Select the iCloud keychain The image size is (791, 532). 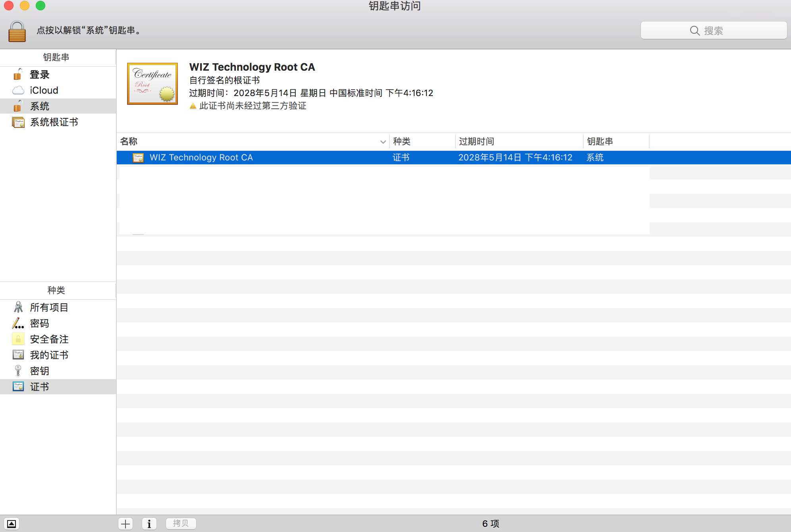point(44,91)
